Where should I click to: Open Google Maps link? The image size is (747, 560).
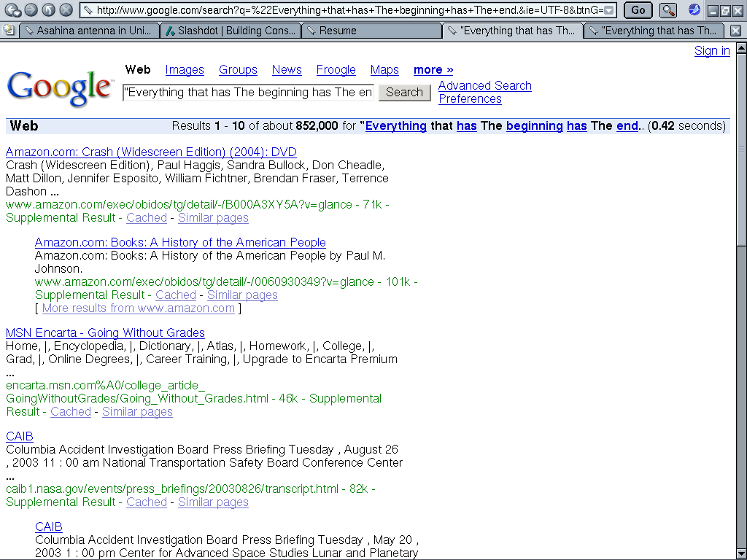[384, 70]
